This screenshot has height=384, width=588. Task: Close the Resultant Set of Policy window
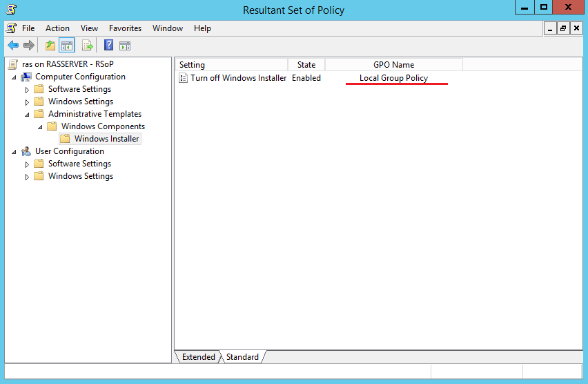coord(568,8)
